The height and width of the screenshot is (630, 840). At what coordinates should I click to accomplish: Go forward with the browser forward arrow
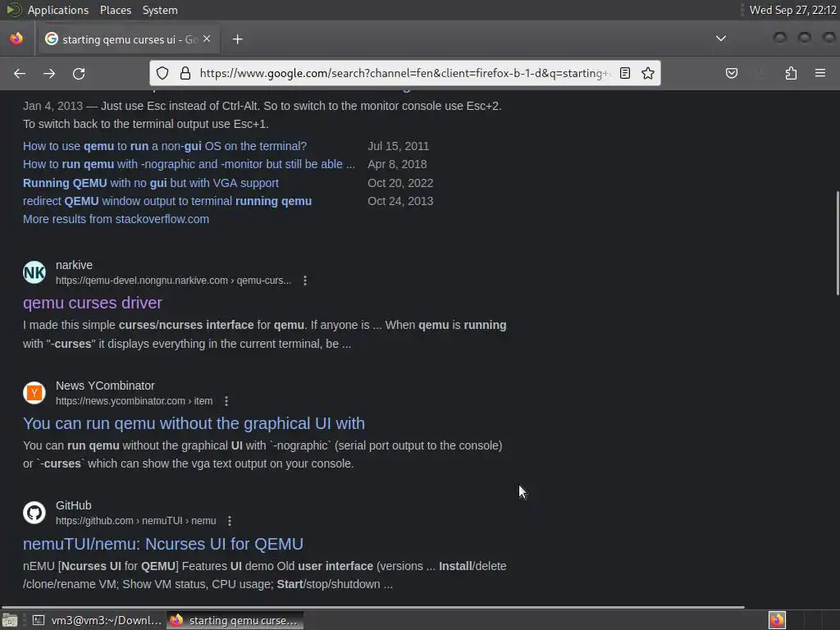click(x=49, y=73)
